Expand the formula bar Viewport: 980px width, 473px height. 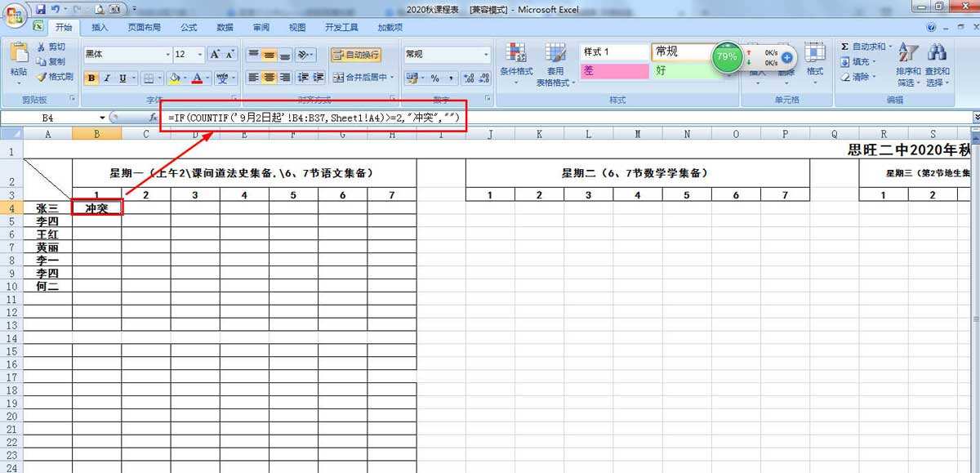[x=975, y=118]
